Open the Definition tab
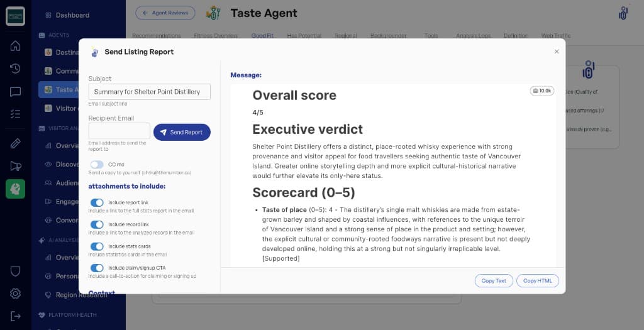Viewport: 644px width, 330px height. pos(516,36)
